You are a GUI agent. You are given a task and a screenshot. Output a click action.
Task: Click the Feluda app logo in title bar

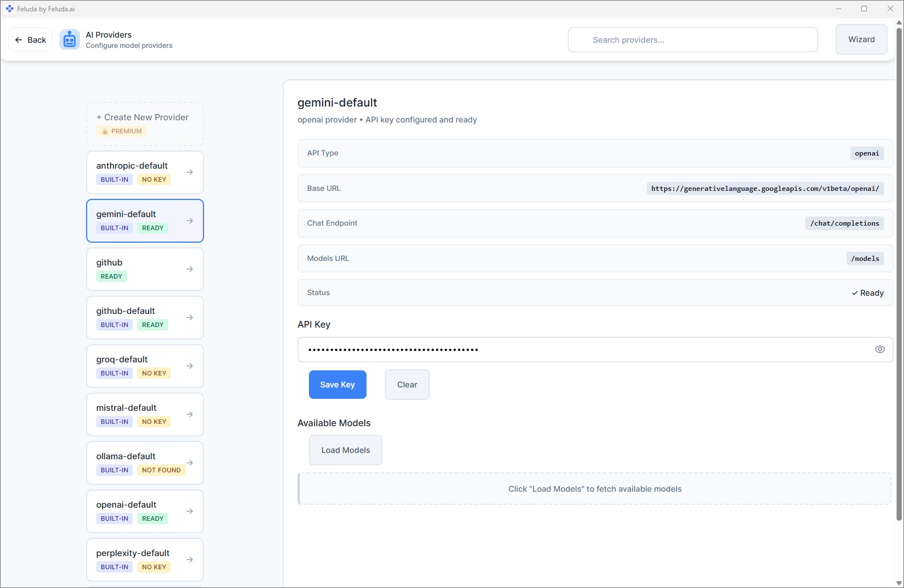click(x=9, y=9)
